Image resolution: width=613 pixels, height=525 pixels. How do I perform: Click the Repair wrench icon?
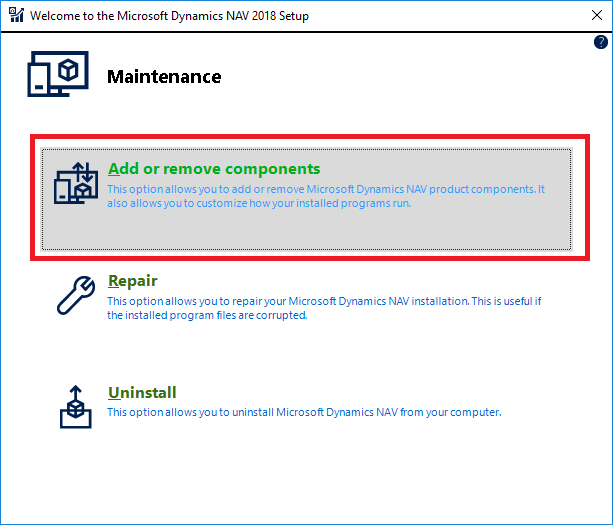click(76, 295)
